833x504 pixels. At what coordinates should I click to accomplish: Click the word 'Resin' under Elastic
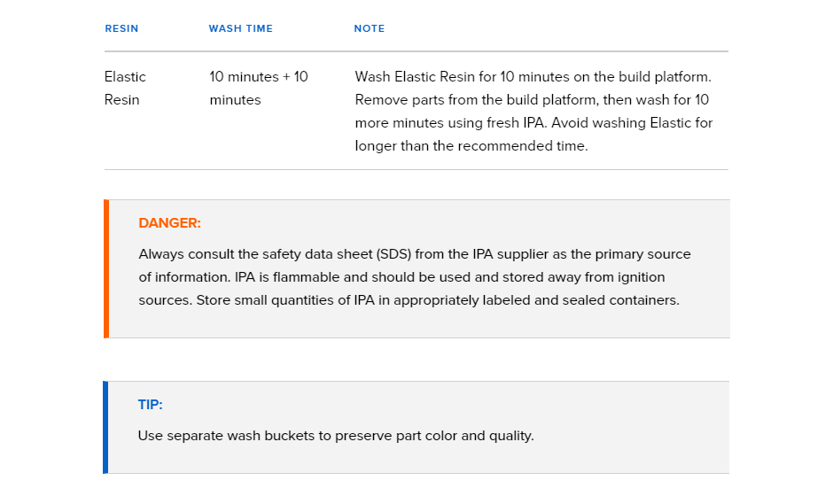pos(121,100)
